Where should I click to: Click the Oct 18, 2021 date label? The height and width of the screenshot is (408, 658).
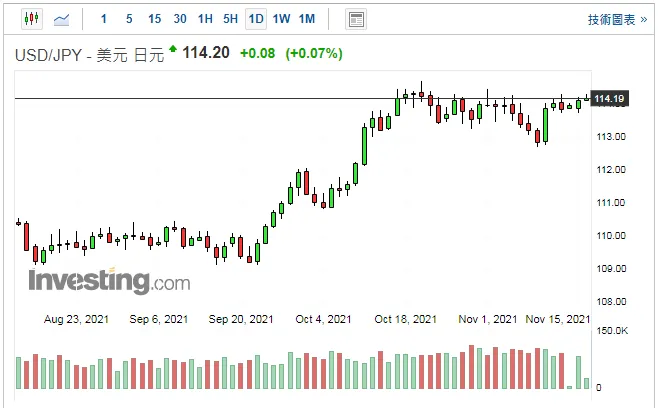(405, 319)
